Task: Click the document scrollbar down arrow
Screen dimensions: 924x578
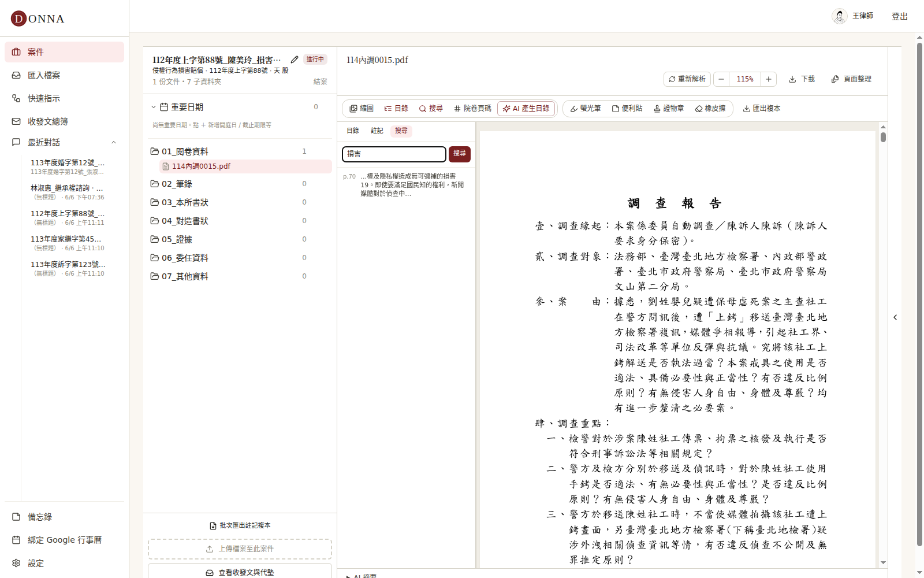Action: 883,562
